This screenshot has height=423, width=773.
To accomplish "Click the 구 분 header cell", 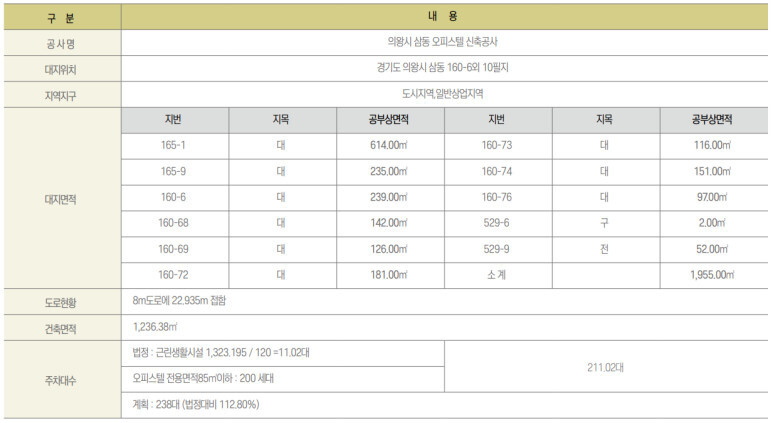I will 63,17.
